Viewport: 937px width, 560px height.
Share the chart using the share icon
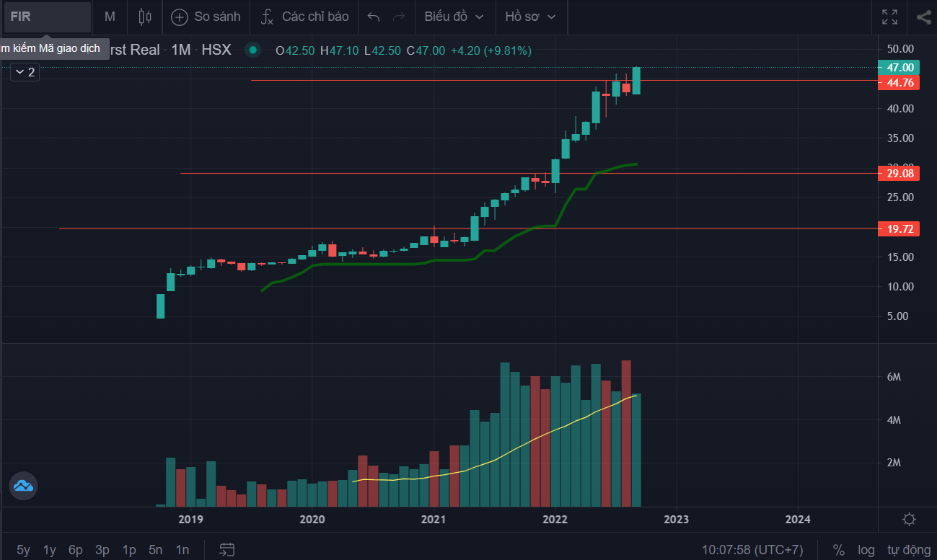point(923,17)
